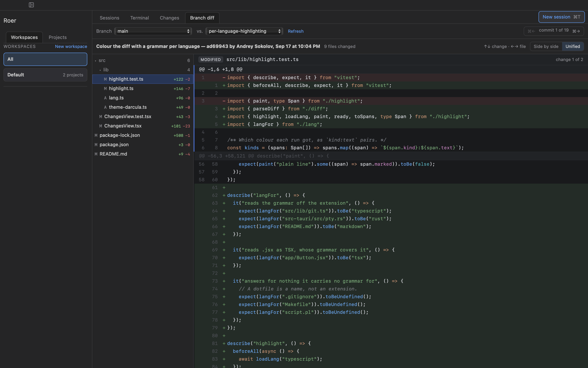Go to next commit arrow
Image resolution: width=588 pixels, height=368 pixels.
click(x=576, y=31)
